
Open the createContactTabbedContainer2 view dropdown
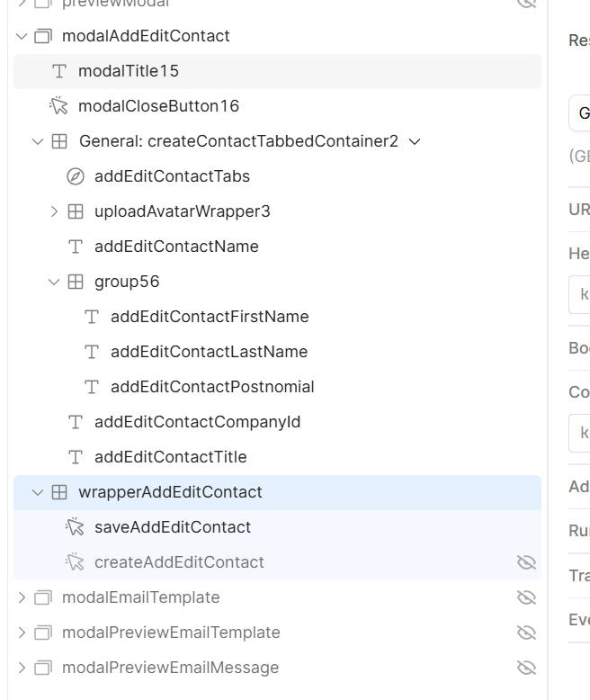click(415, 141)
